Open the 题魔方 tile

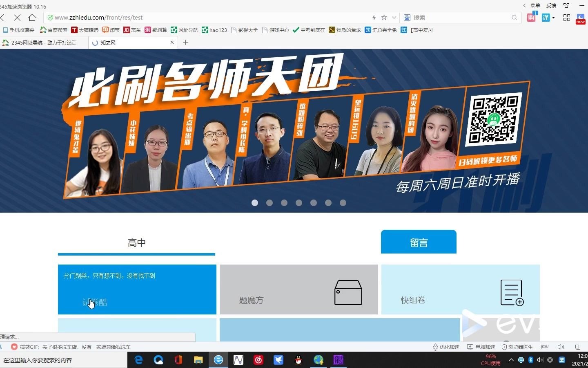(x=299, y=289)
